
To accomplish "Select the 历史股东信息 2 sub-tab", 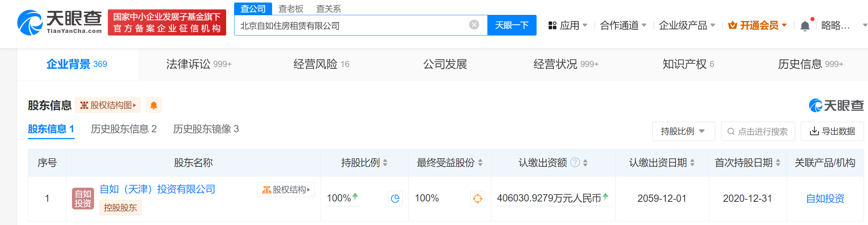I will pyautogui.click(x=124, y=129).
